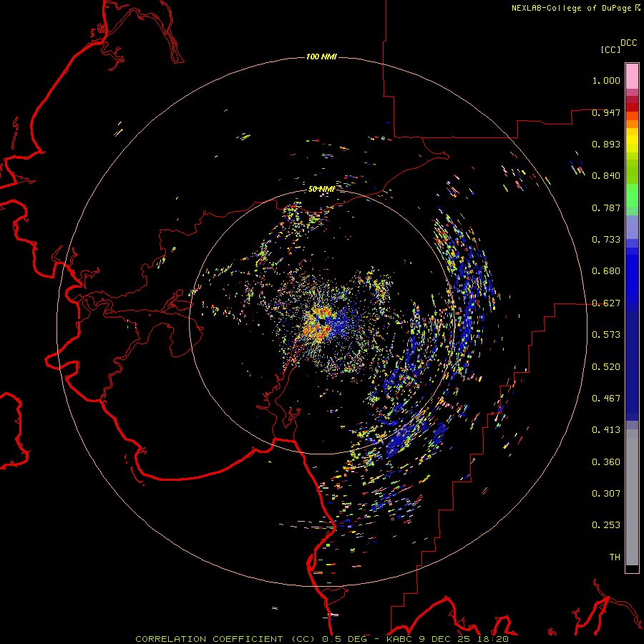Select the 0.467 legend value
644x644 pixels.
(x=606, y=399)
